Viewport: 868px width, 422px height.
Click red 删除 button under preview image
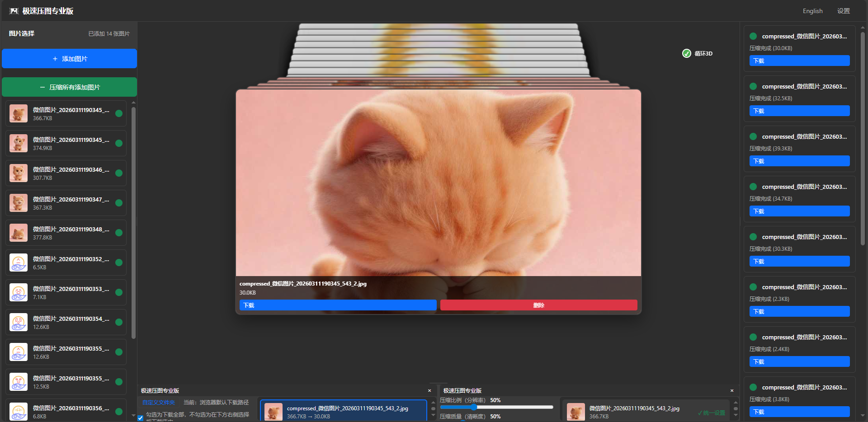538,305
